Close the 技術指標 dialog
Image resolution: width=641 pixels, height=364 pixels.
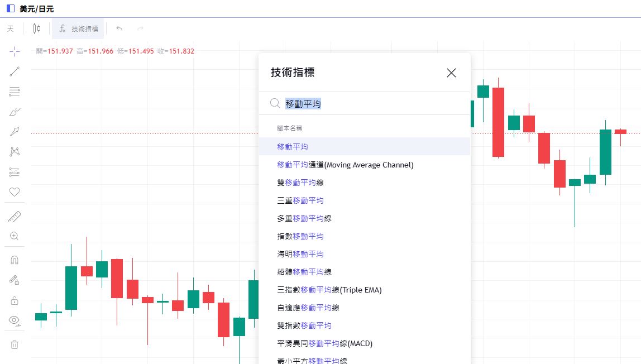451,73
